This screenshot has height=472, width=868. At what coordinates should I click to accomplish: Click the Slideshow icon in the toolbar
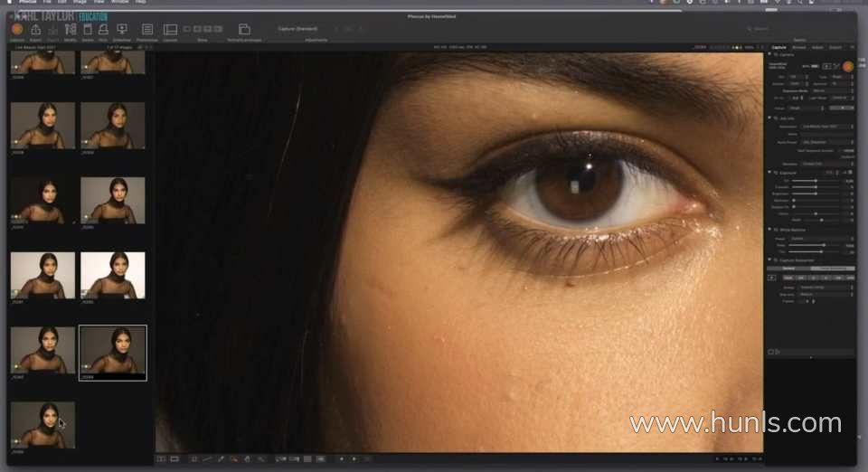[122, 29]
